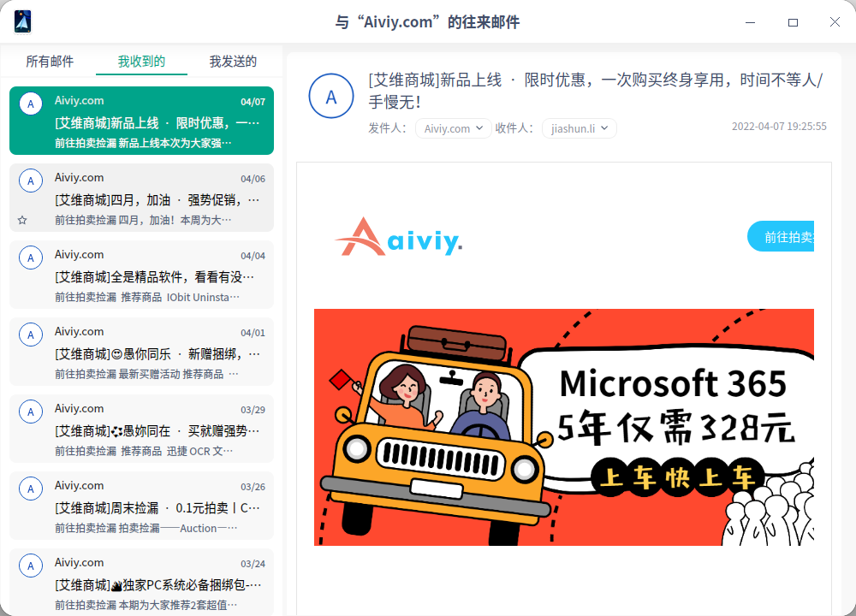Viewport: 856px width, 616px height.
Task: Click the 04/04 date label
Action: pyautogui.click(x=253, y=255)
